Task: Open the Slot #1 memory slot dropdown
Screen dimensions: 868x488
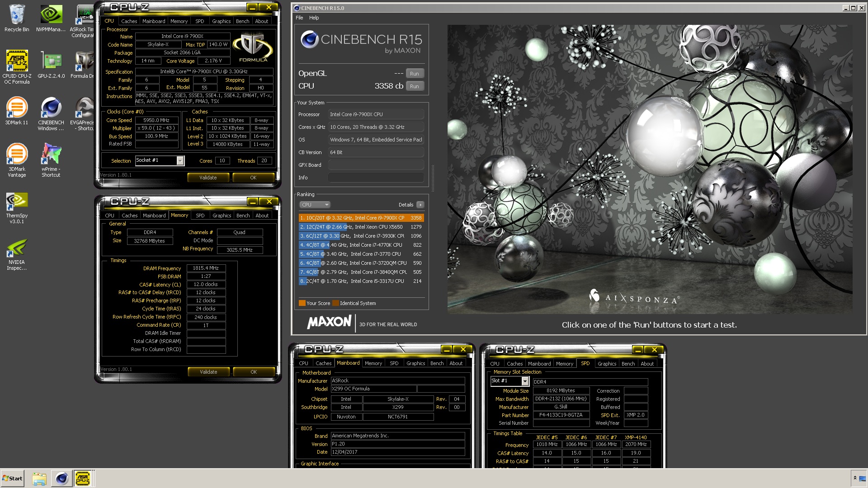Action: pos(525,381)
